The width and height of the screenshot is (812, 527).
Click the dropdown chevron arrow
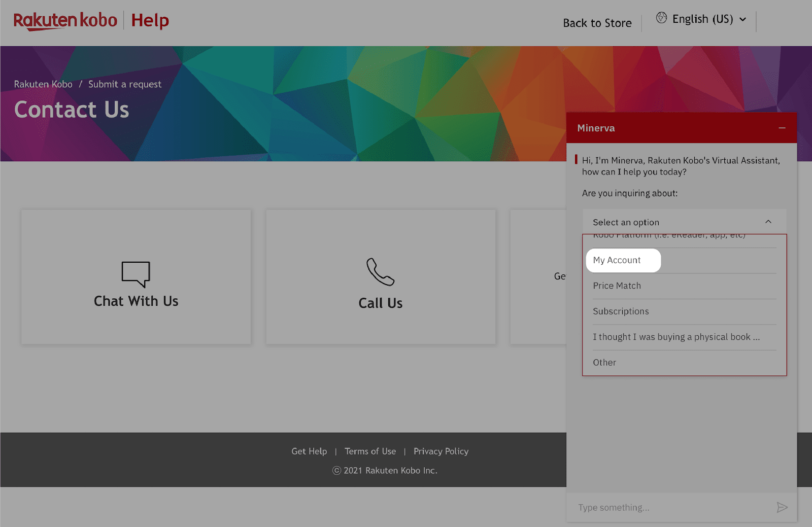tap(768, 222)
